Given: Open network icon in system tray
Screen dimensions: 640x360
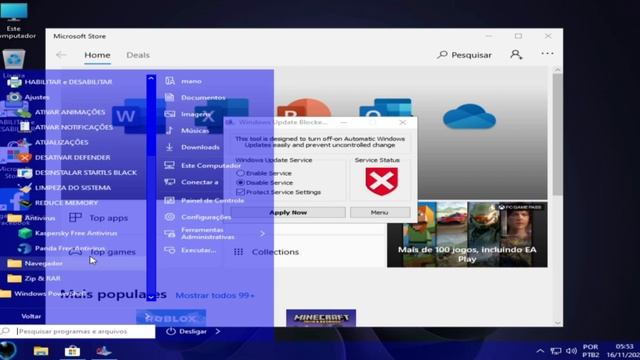Looking at the screenshot, I should click(x=556, y=351).
